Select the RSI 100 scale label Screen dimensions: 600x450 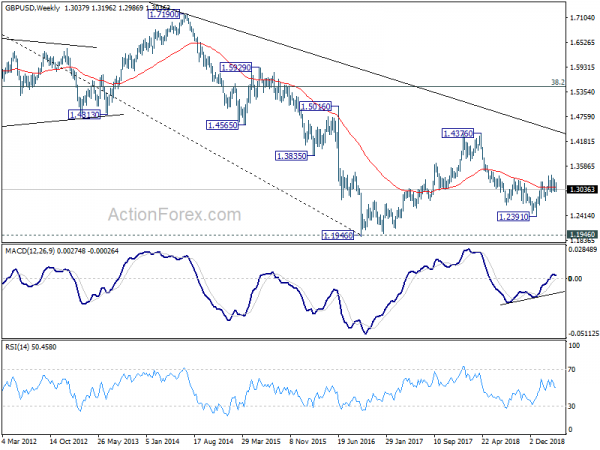[x=574, y=346]
